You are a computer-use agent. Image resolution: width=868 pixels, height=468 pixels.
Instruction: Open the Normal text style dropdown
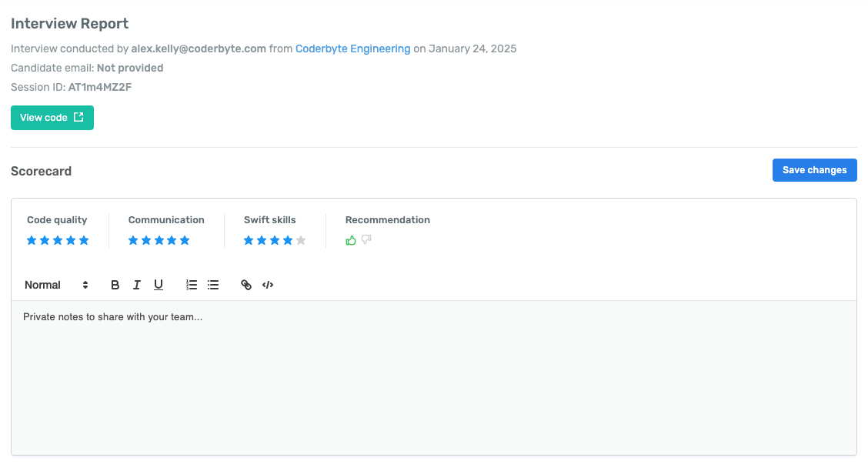[x=56, y=286]
